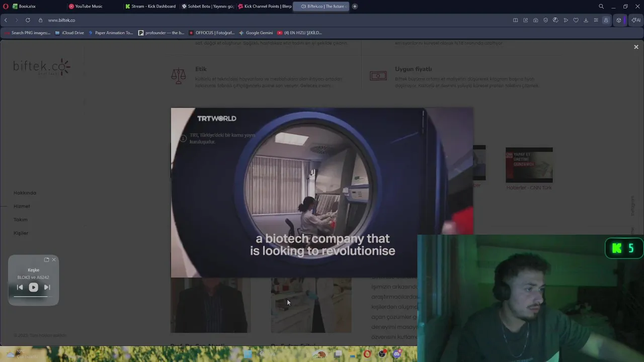Open the extensions cube icon
The image size is (644, 362).
[x=619, y=20]
